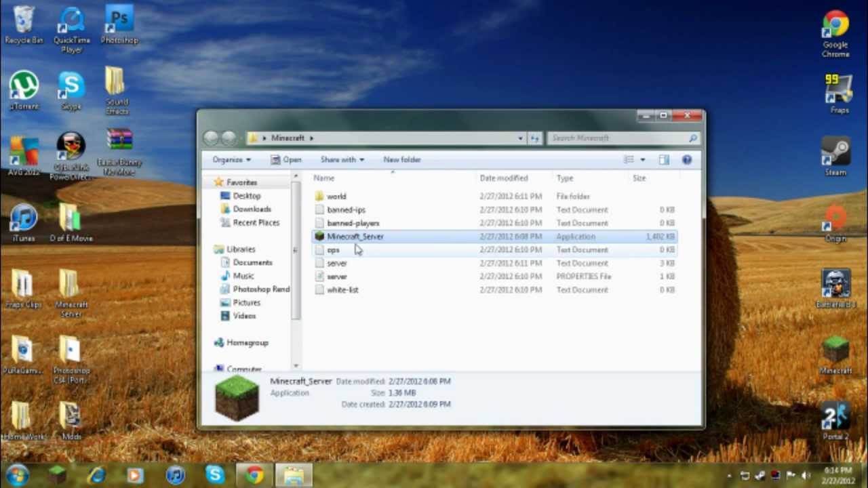Open the Organize dropdown menu
Screen dimensions: 868x488
231,159
